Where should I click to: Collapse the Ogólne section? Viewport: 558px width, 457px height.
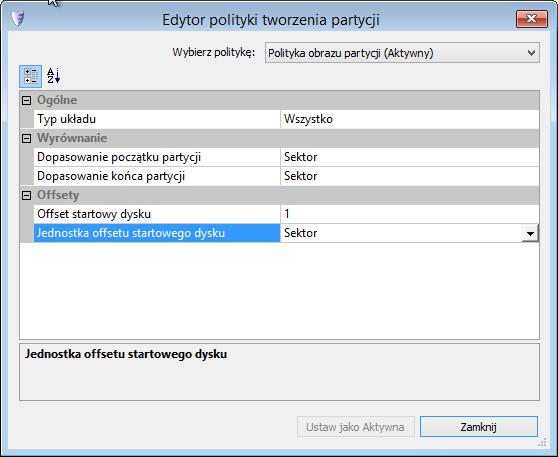[x=26, y=100]
